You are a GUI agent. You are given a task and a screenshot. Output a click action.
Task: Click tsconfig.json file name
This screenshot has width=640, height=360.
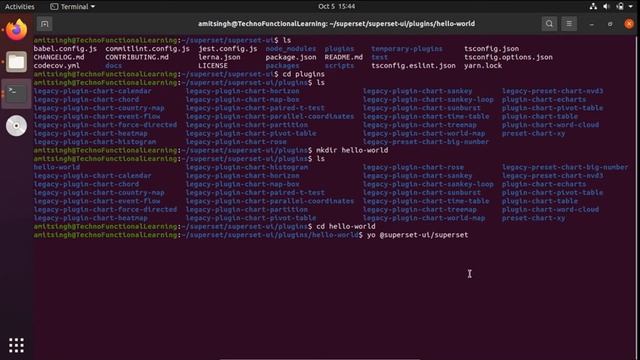click(x=491, y=49)
